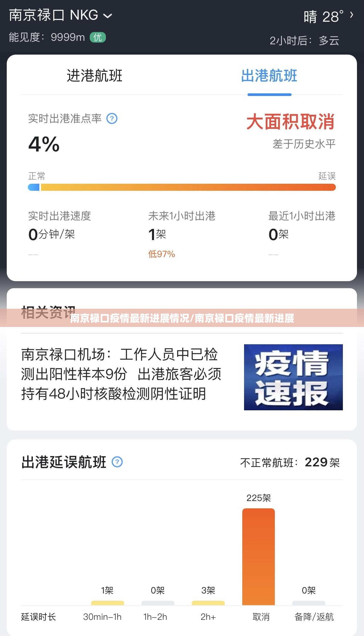This screenshot has width=364, height=636.
Task: Tap the 2小时后 多云 forecast
Action: [304, 41]
